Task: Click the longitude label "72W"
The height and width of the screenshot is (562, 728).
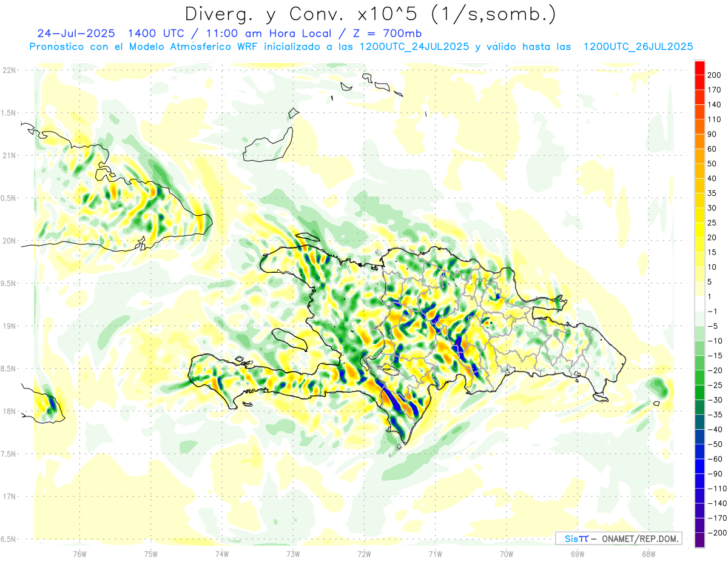Action: tap(363, 553)
